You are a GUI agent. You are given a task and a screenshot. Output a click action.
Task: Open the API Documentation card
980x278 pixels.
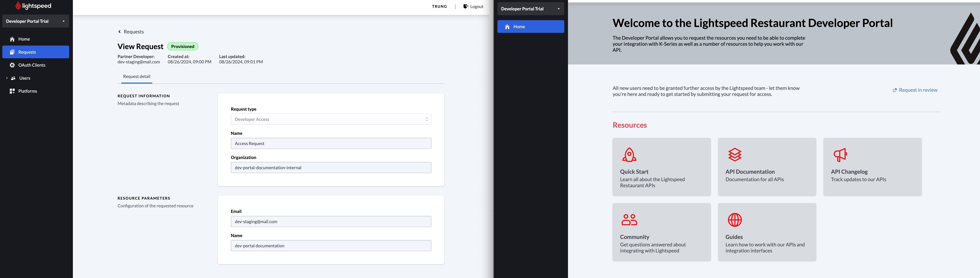(x=767, y=167)
